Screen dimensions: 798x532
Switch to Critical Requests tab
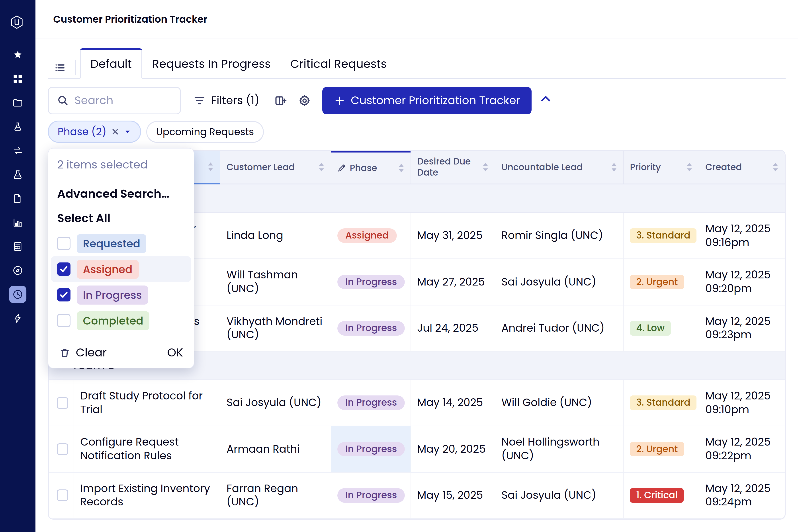pyautogui.click(x=338, y=64)
